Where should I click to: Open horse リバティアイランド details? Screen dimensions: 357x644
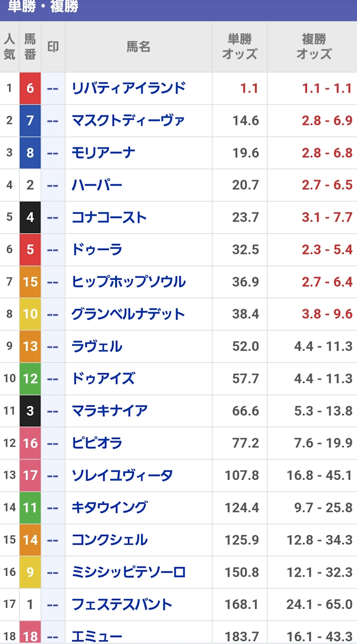point(129,88)
